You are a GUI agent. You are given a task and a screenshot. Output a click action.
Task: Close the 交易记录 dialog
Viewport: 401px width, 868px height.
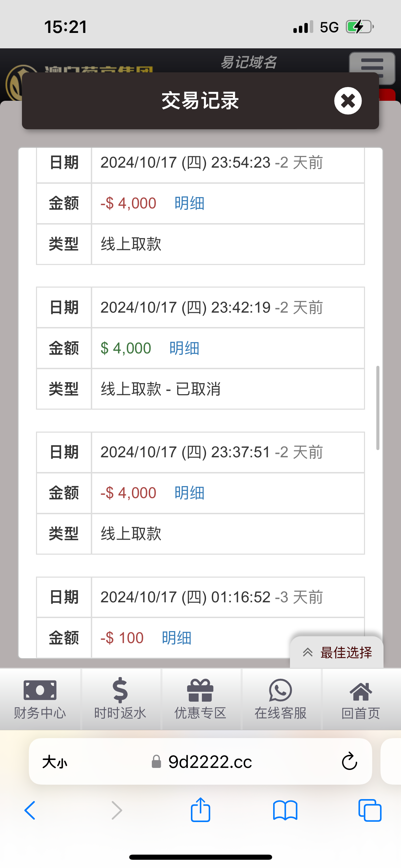coord(348,101)
